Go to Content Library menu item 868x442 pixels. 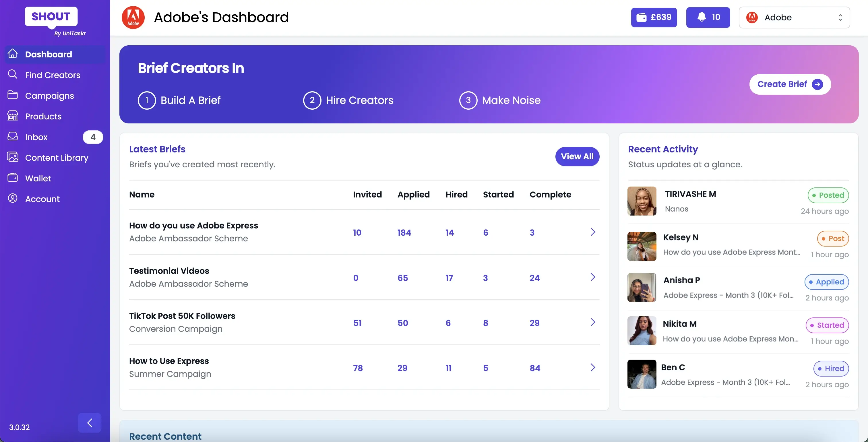pyautogui.click(x=57, y=158)
